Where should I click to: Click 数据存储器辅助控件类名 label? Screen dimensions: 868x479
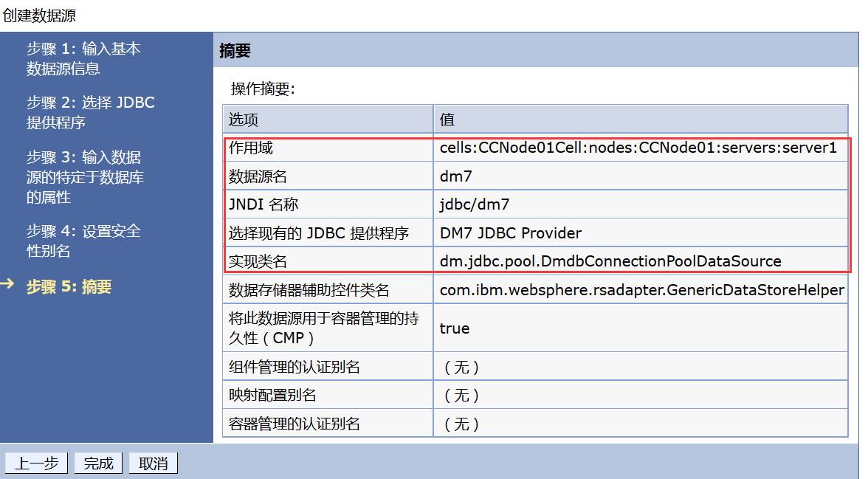tap(309, 290)
